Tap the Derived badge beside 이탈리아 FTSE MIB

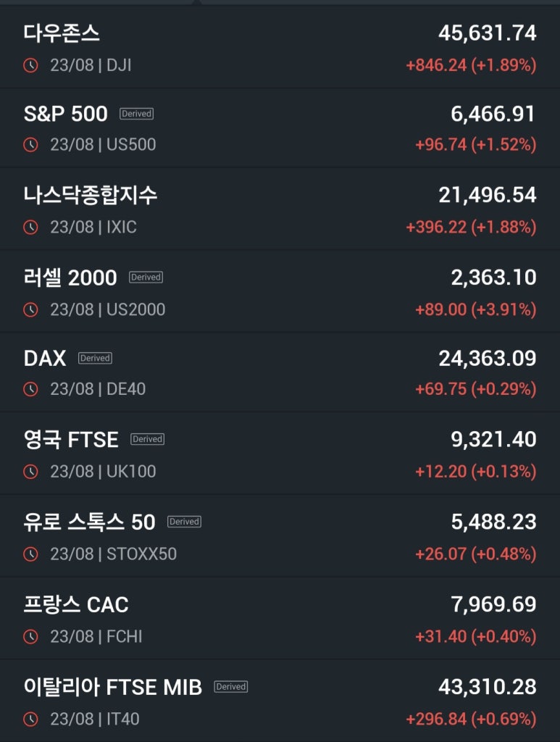(231, 687)
